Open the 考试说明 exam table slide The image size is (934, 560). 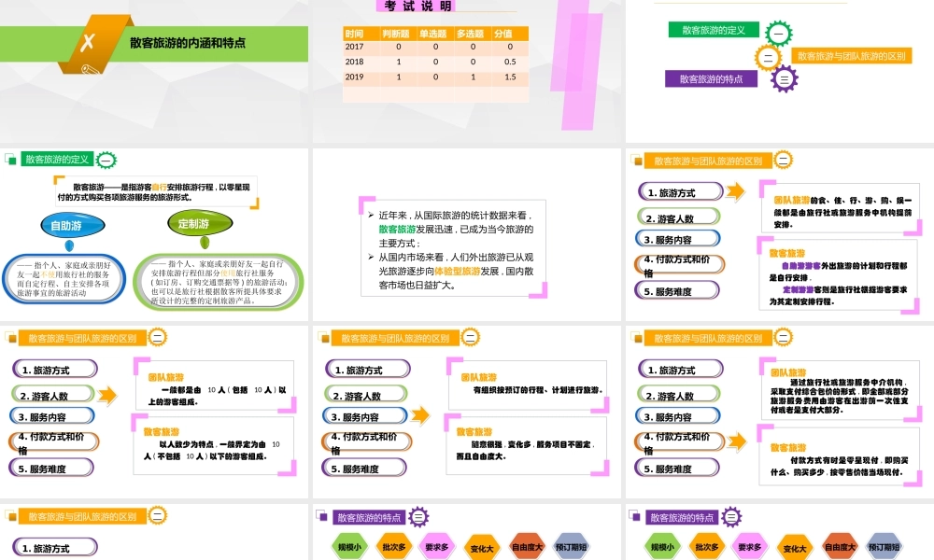(x=466, y=72)
